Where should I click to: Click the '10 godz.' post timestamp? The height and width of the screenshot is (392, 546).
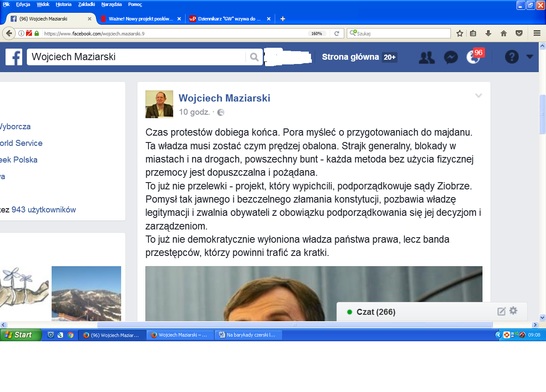[195, 112]
